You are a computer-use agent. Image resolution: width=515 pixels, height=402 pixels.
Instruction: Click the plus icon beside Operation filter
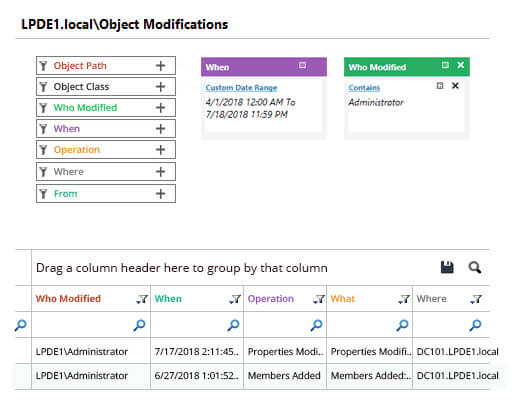[160, 150]
